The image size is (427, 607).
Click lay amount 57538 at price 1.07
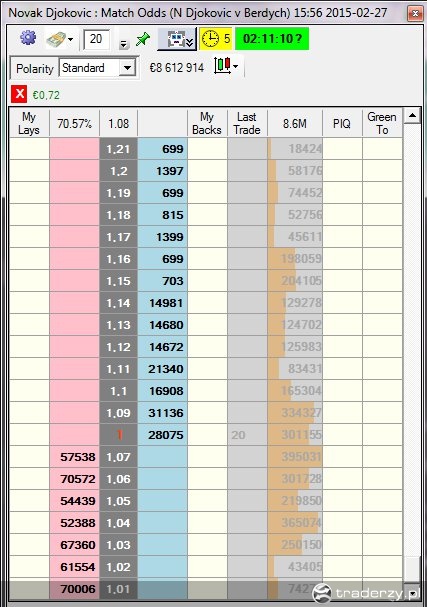coord(75,457)
